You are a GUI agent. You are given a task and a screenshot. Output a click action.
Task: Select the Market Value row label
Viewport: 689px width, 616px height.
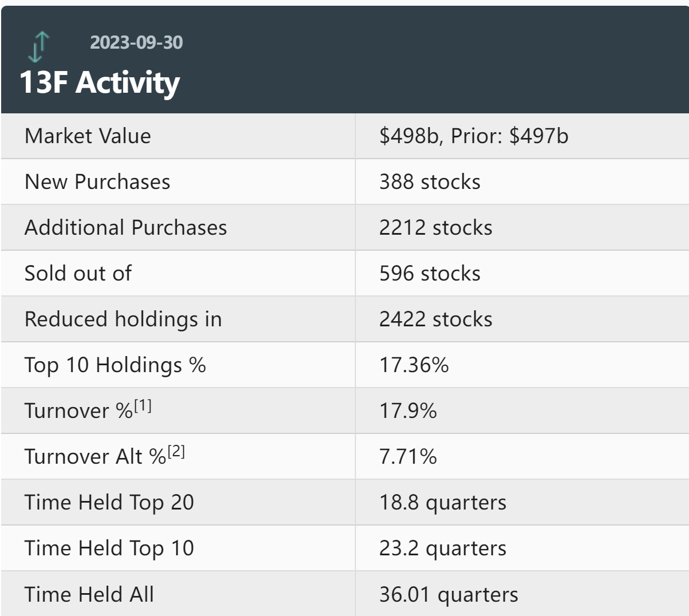[x=88, y=136]
